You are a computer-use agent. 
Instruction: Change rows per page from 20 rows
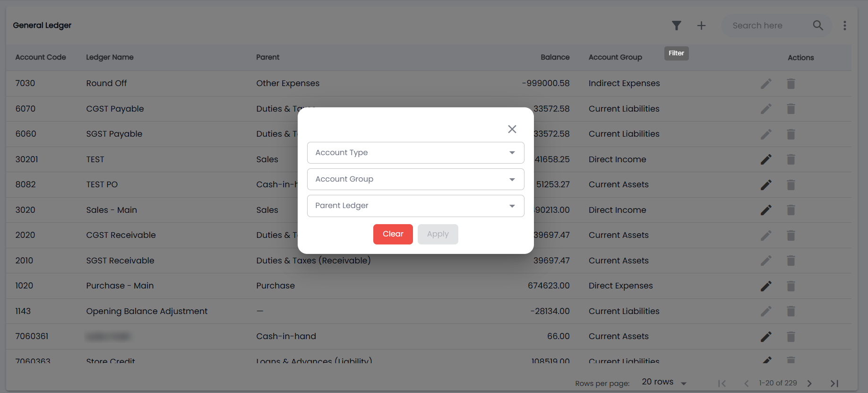pos(664,382)
